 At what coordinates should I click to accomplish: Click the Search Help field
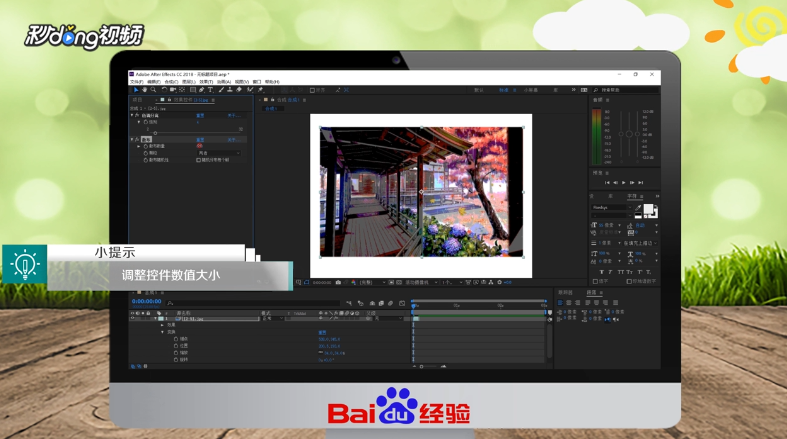pyautogui.click(x=625, y=90)
